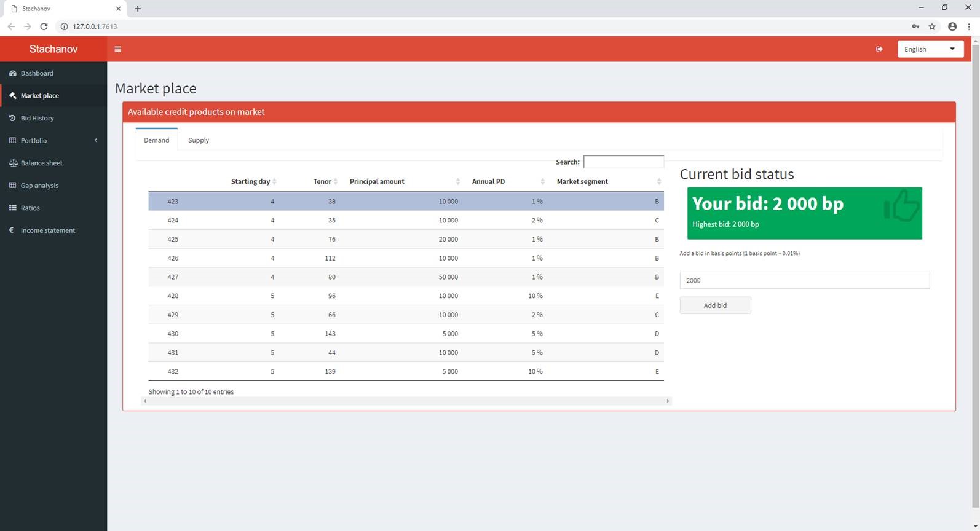This screenshot has width=980, height=531.
Task: Select table row 426
Action: tap(406, 258)
